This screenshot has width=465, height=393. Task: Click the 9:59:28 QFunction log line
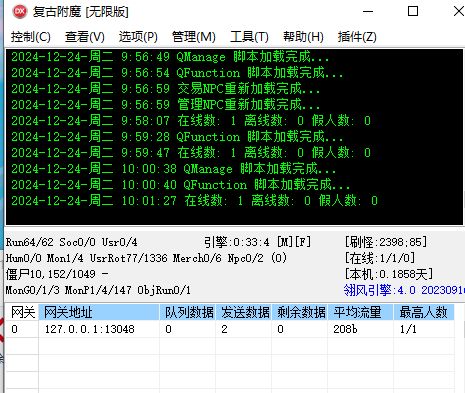tap(177, 137)
